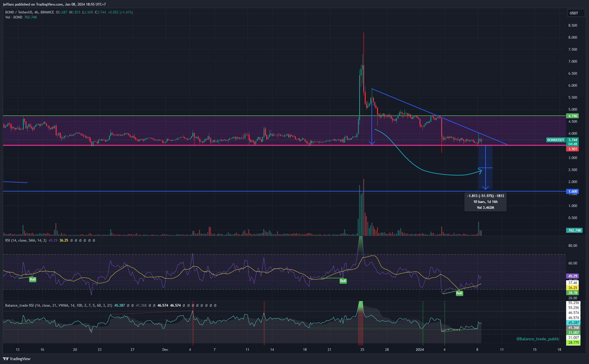
Task: Click the measurement tooltip showing −51.97%
Action: coord(486,202)
